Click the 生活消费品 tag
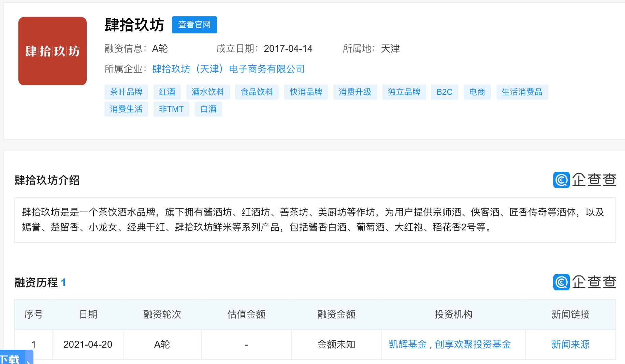Image resolution: width=625 pixels, height=364 pixels. coord(522,92)
